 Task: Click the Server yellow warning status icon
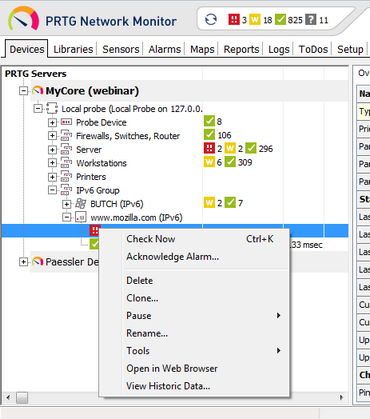(x=230, y=148)
